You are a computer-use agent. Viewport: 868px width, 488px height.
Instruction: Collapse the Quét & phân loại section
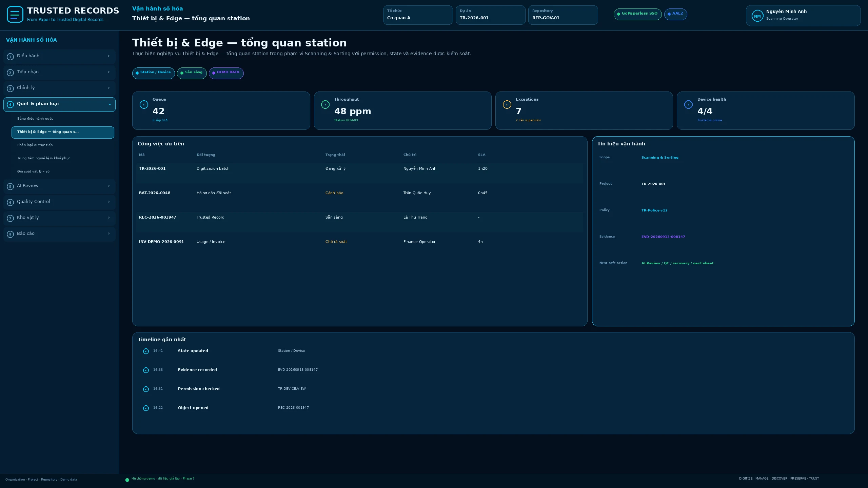pyautogui.click(x=110, y=104)
